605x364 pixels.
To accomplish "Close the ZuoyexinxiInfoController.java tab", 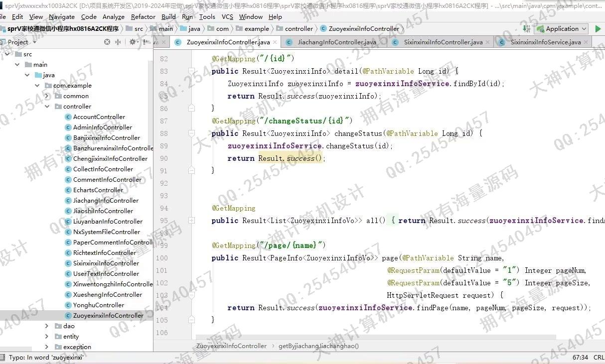I will point(276,42).
